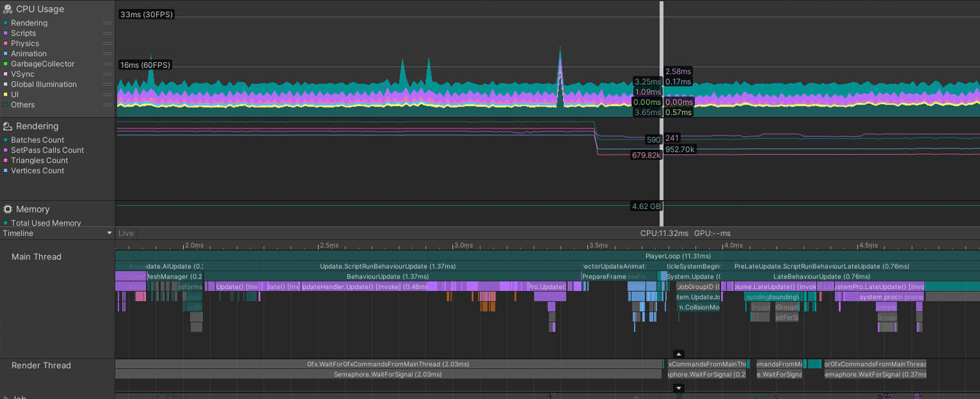Image resolution: width=980 pixels, height=399 pixels.
Task: Click the Batches Count color swatch
Action: (5, 140)
